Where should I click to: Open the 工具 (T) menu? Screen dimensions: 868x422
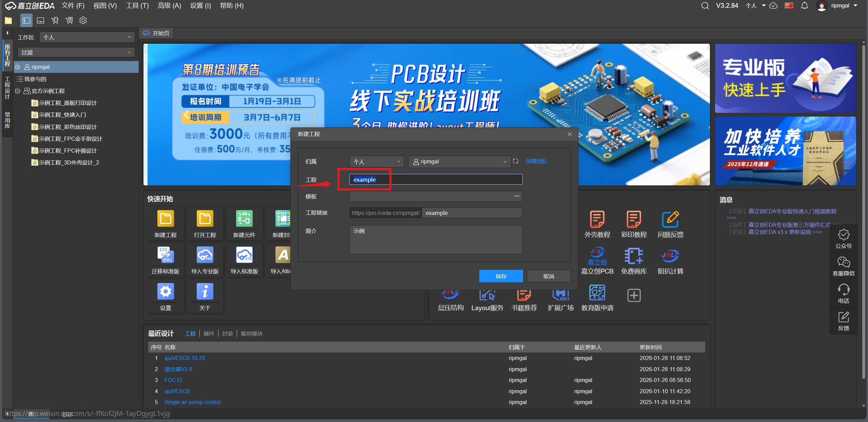137,6
